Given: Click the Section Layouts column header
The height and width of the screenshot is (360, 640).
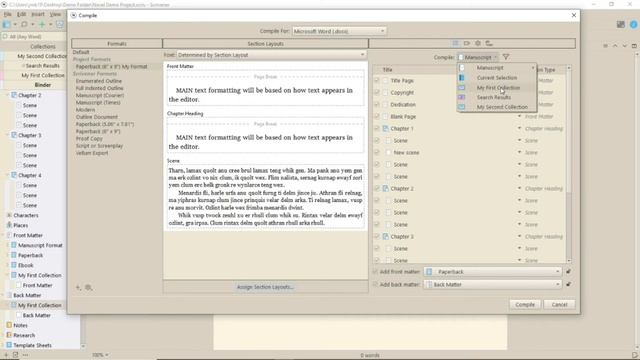Looking at the screenshot, I should [x=265, y=44].
